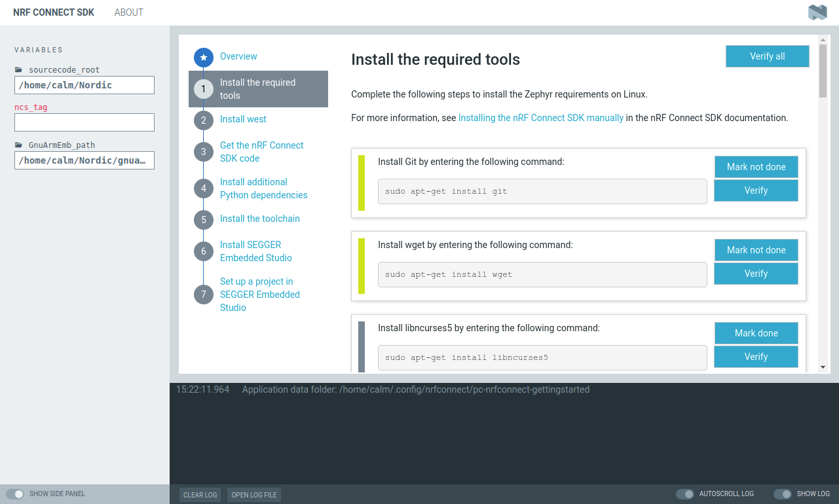This screenshot has width=839, height=504.
Task: Click the 'Install the required tools' heading
Action: coord(436,60)
